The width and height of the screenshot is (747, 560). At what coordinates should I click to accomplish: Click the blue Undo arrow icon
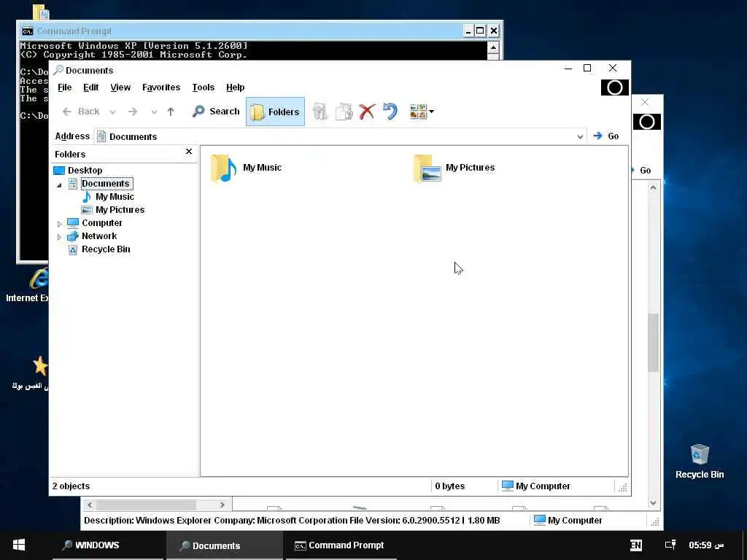[x=390, y=112]
